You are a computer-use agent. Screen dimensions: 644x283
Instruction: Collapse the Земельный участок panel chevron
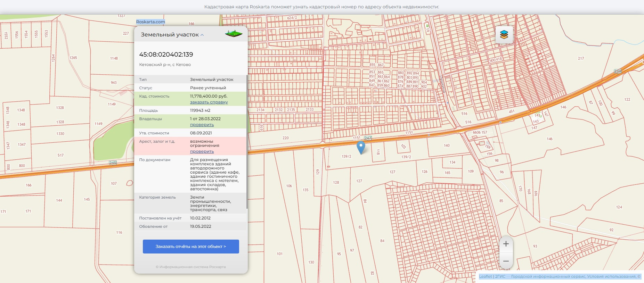pos(202,35)
